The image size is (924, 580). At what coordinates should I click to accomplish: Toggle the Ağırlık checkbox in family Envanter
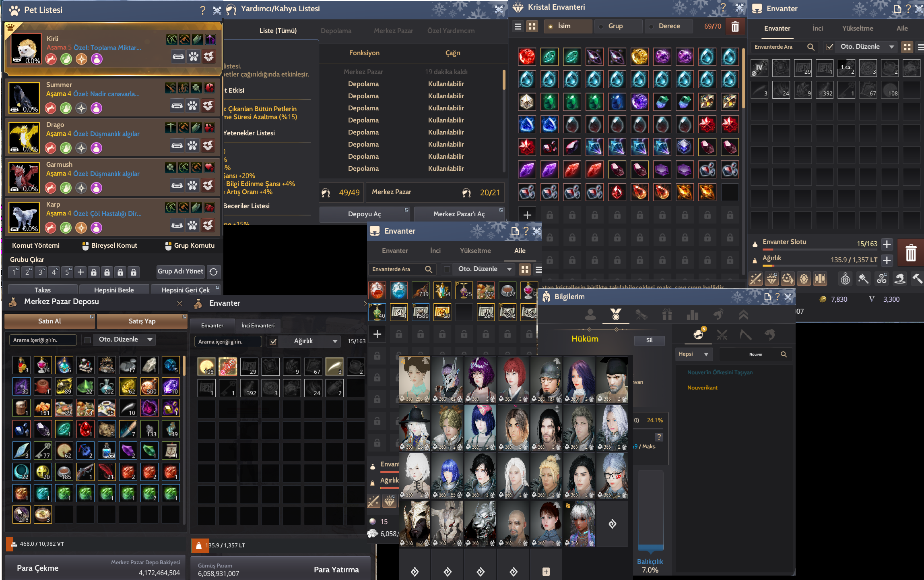coord(273,341)
